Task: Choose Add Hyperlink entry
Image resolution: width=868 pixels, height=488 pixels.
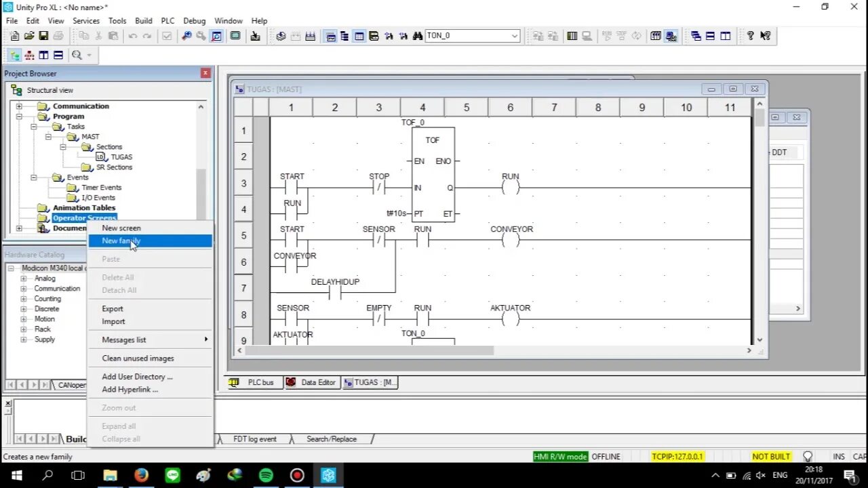Action: [x=151, y=390]
